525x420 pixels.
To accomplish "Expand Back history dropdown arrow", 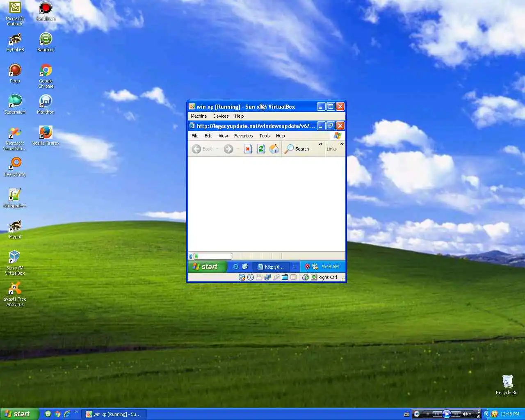I will pos(217,149).
